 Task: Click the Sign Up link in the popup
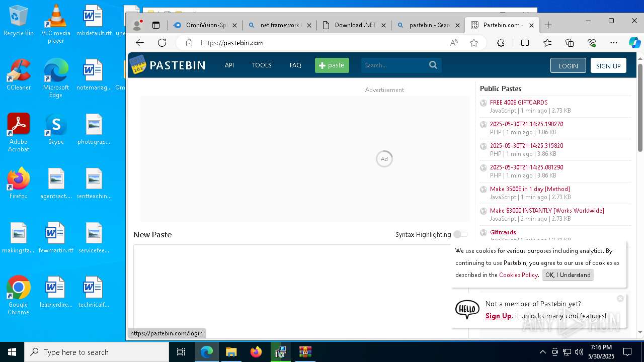498,316
